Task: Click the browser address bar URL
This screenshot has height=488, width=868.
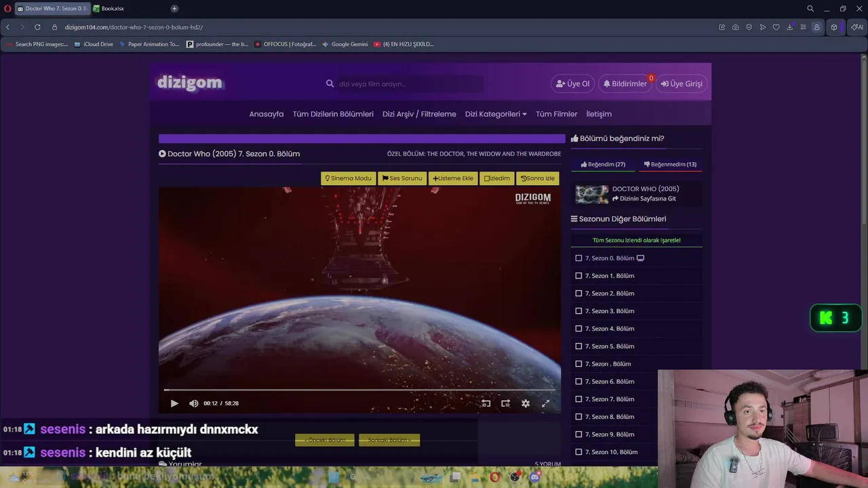Action: [134, 27]
